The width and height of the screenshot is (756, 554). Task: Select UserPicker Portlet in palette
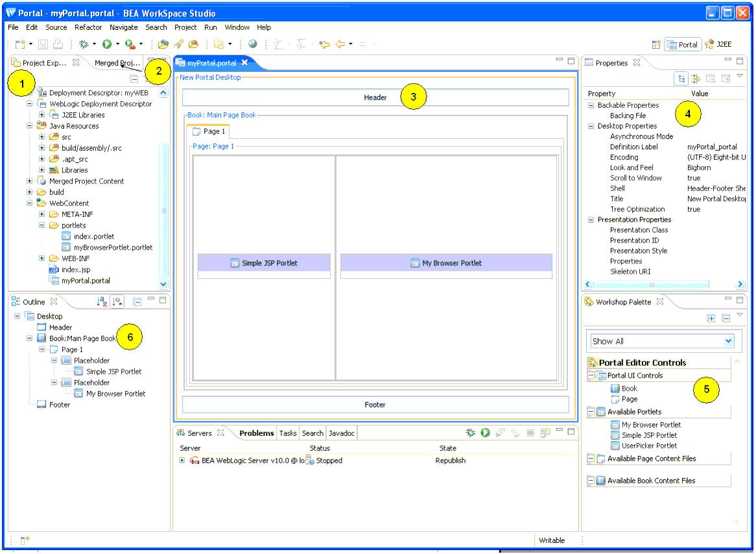(644, 446)
